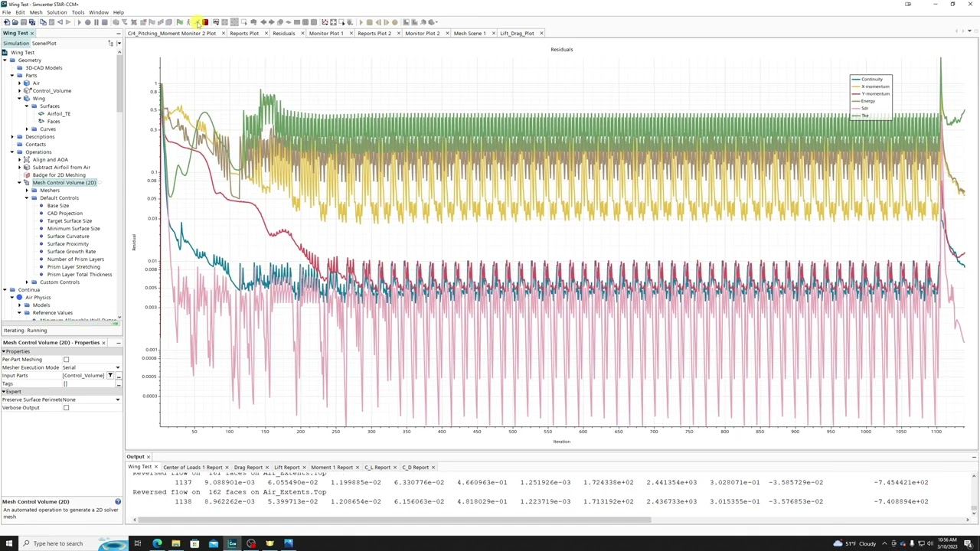
Task: Click the X-momentum legend entry
Action: [871, 86]
